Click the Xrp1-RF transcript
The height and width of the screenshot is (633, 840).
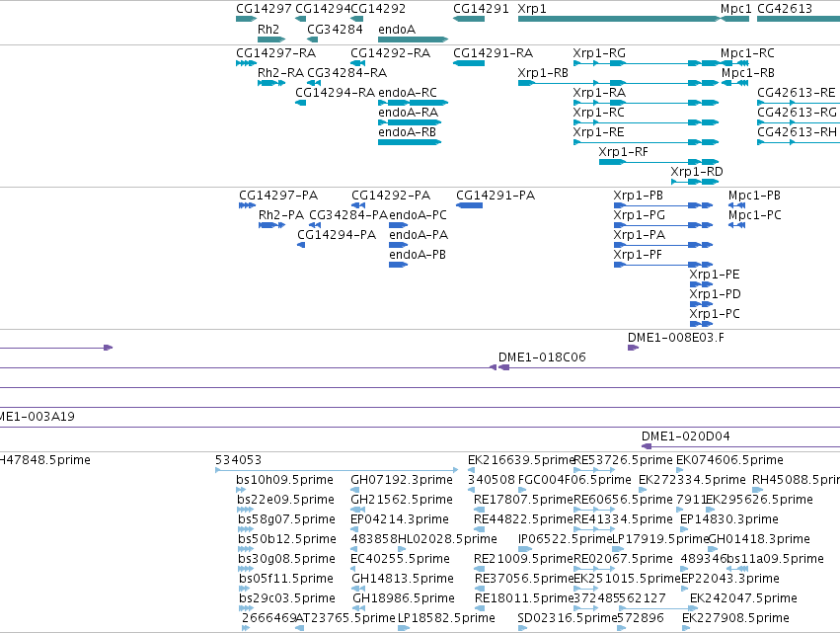pyautogui.click(x=659, y=162)
